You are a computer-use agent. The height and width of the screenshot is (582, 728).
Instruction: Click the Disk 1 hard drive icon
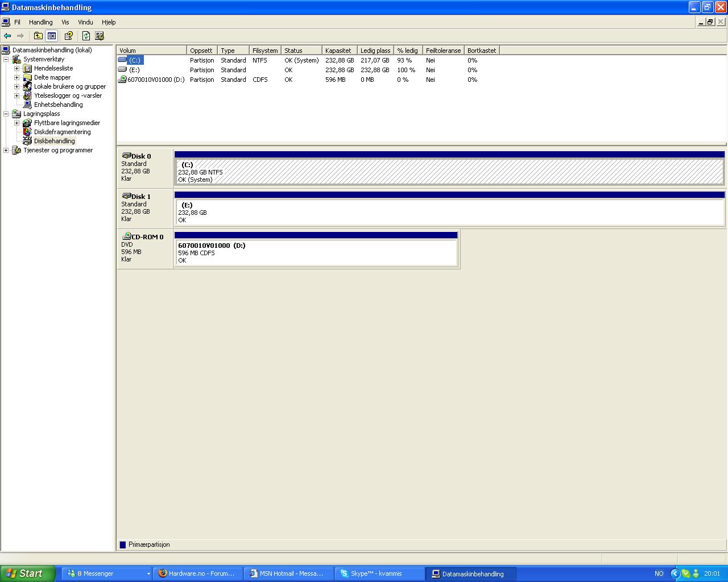point(126,196)
